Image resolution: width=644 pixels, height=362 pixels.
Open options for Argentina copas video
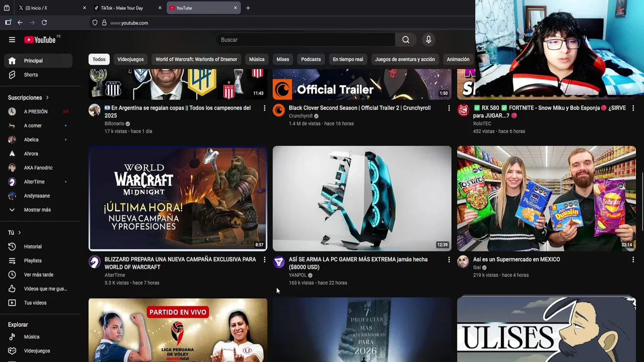[x=264, y=108]
